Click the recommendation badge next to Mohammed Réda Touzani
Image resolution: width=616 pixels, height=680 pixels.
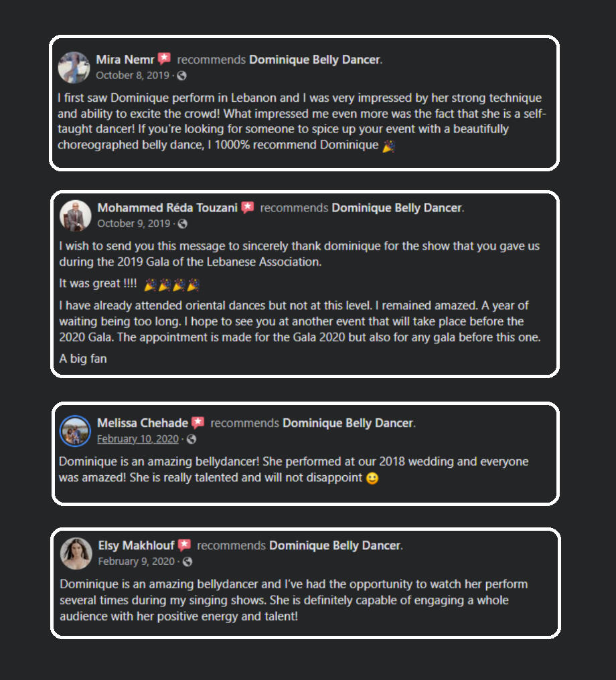pyautogui.click(x=248, y=207)
